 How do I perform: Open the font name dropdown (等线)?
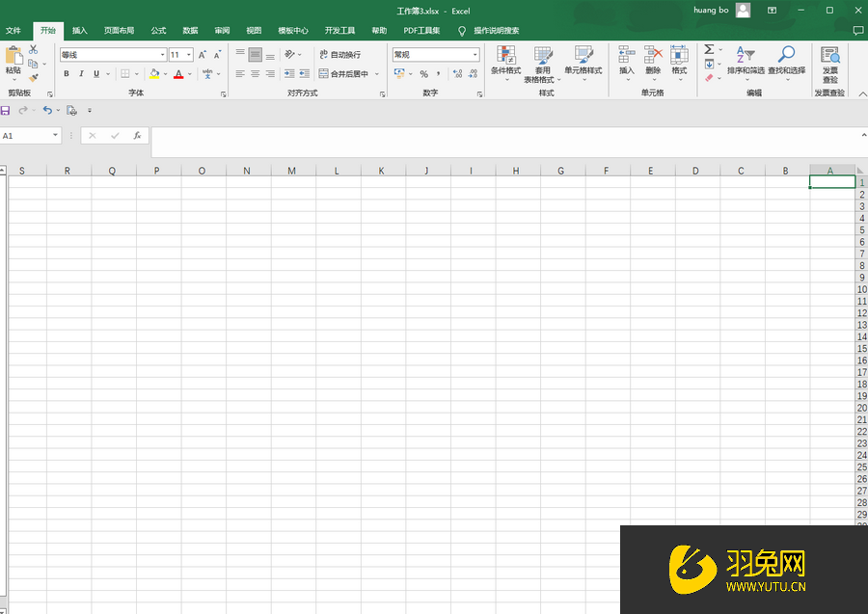click(x=163, y=55)
